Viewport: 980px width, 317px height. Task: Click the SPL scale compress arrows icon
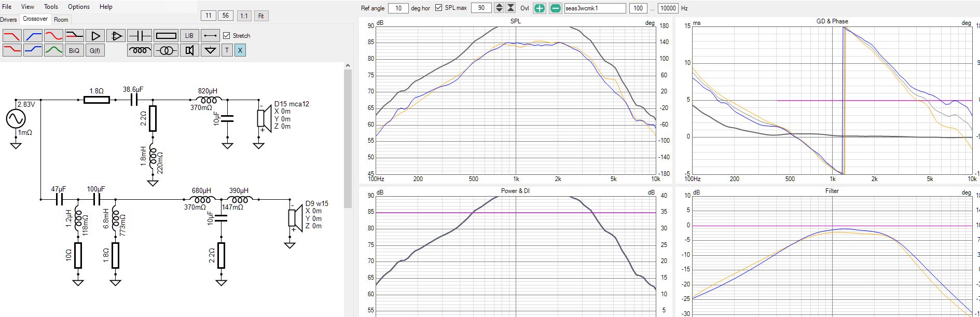511,8
